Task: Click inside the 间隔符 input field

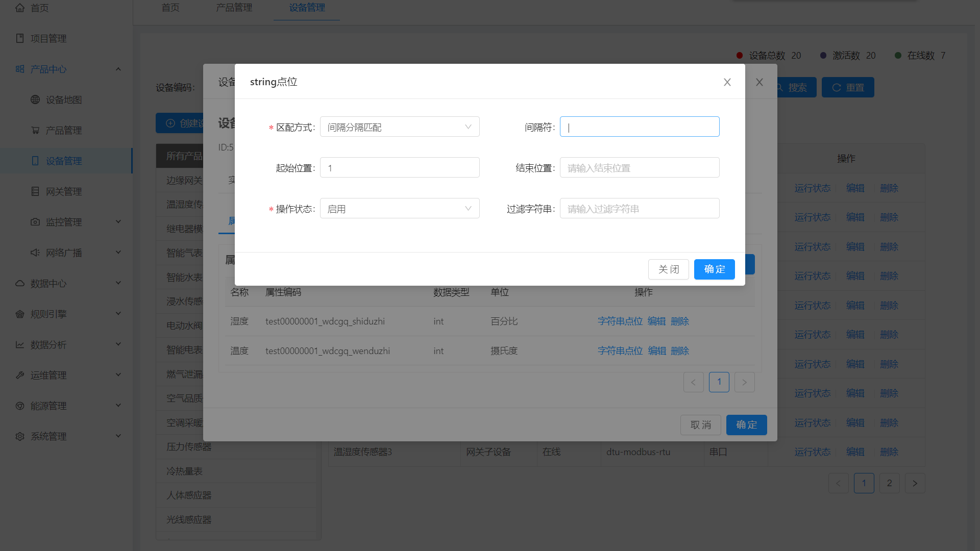Action: [640, 127]
